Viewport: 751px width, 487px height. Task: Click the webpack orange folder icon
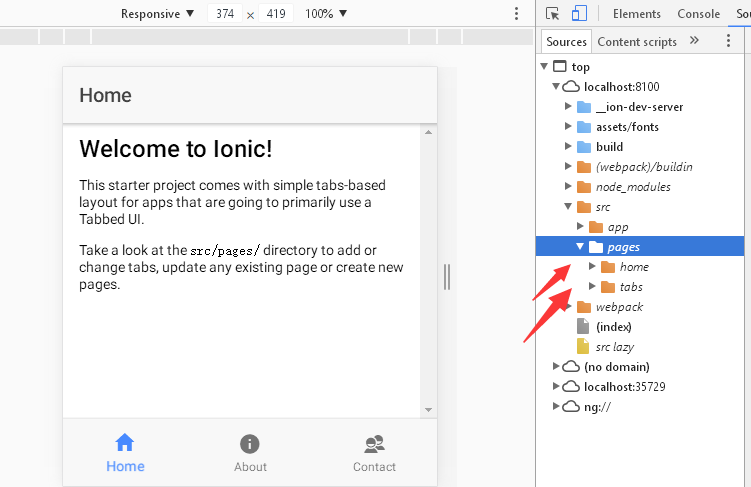(584, 307)
